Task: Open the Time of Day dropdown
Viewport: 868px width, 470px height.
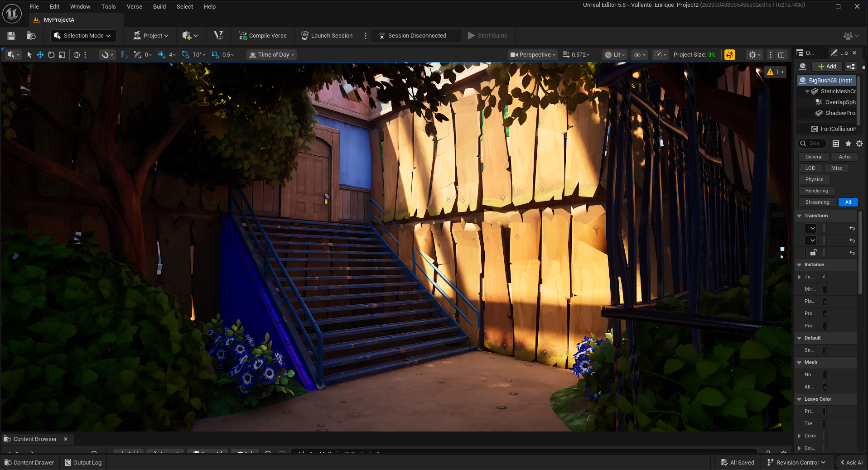Action: 272,55
